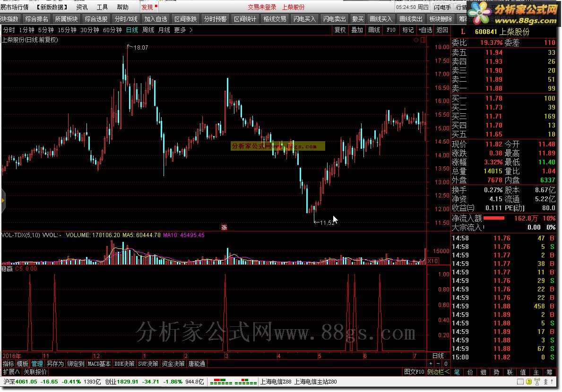Click the 区间涨跌 toolbar button
The image size is (562, 392).
(186, 19)
